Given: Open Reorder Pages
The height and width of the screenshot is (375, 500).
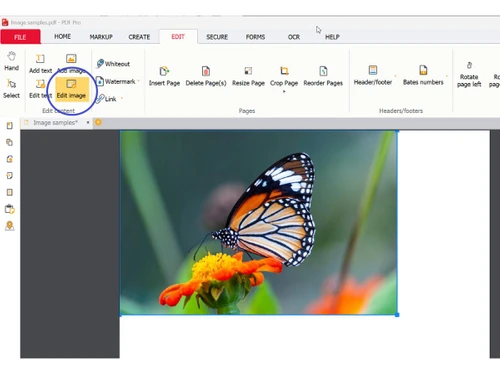Looking at the screenshot, I should pos(323,76).
